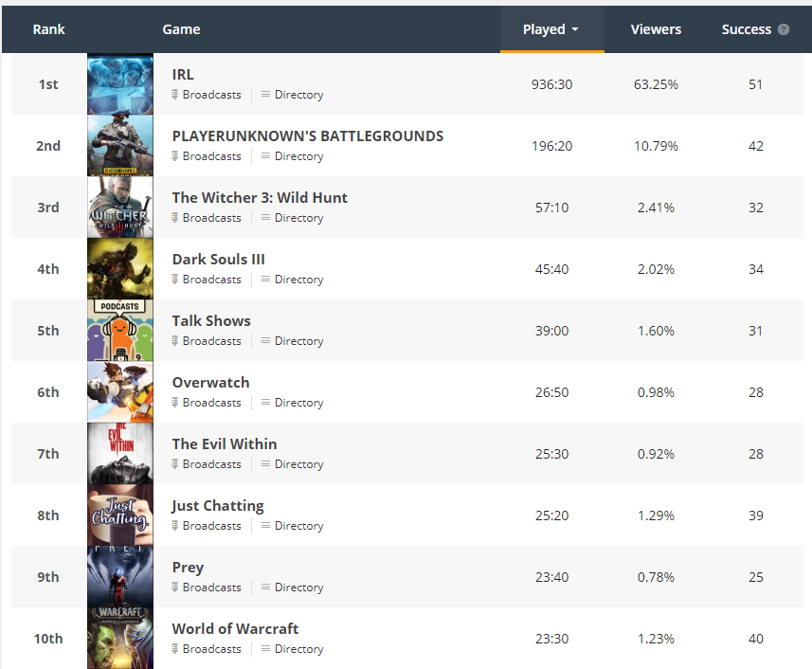Viewport: 812px width, 669px height.
Task: View Broadcasts for Talk Shows
Action: point(207,341)
